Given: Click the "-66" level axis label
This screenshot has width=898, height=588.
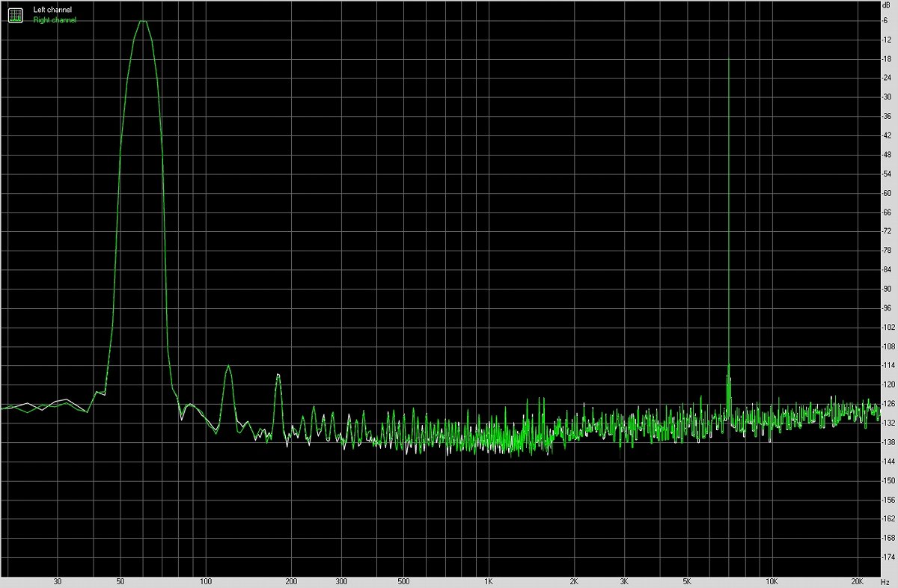Looking at the screenshot, I should [887, 212].
